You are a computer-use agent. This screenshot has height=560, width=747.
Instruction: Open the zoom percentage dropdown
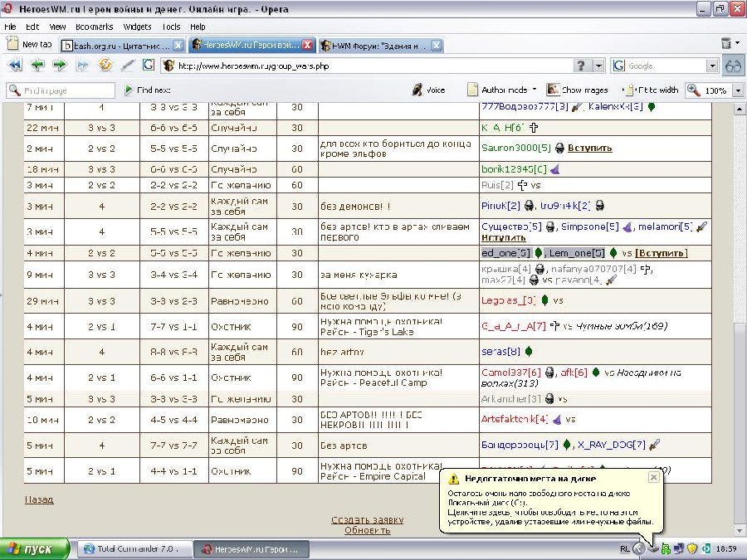738,90
